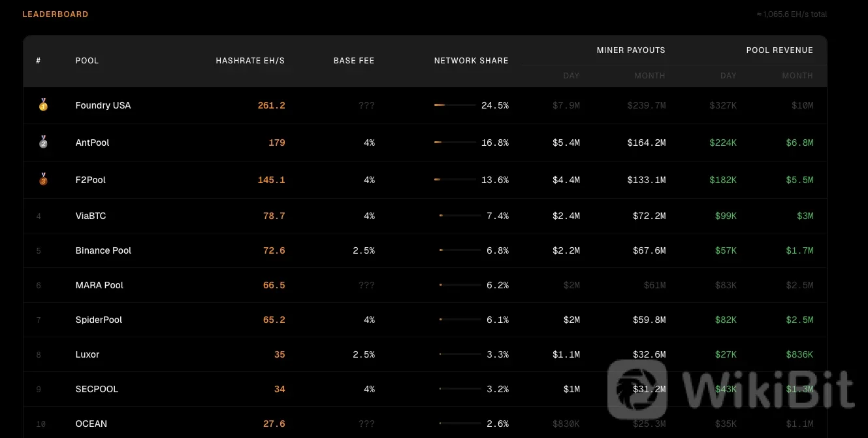Open the SECPOOL entry
The image size is (868, 438).
[x=97, y=389]
